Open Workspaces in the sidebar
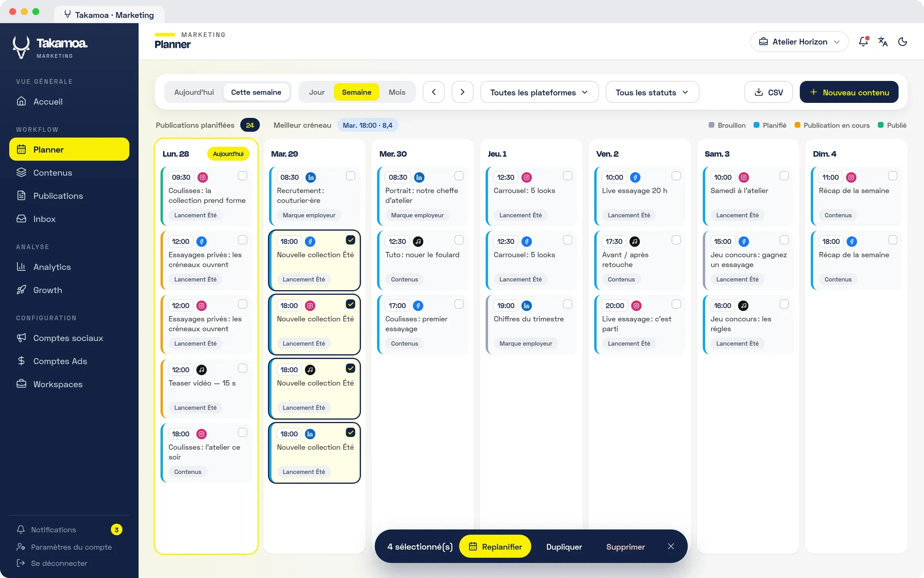The height and width of the screenshot is (578, 924). click(69, 384)
